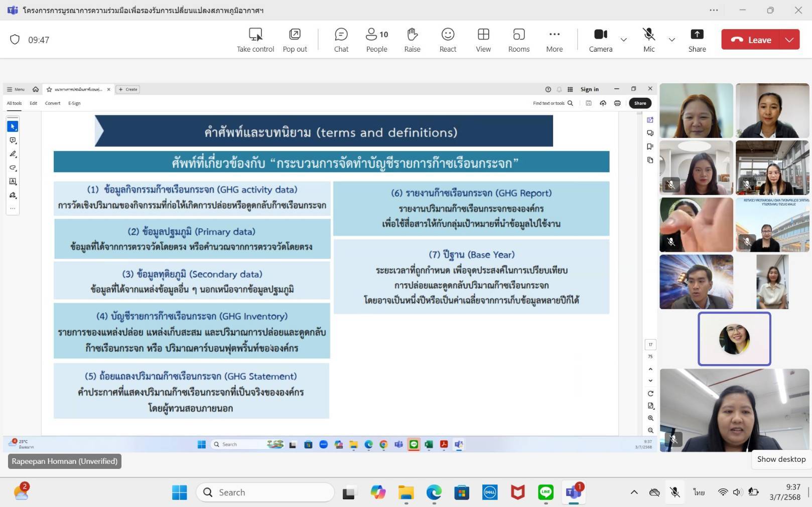Open LINE app from the taskbar
The image size is (812, 507).
click(546, 492)
